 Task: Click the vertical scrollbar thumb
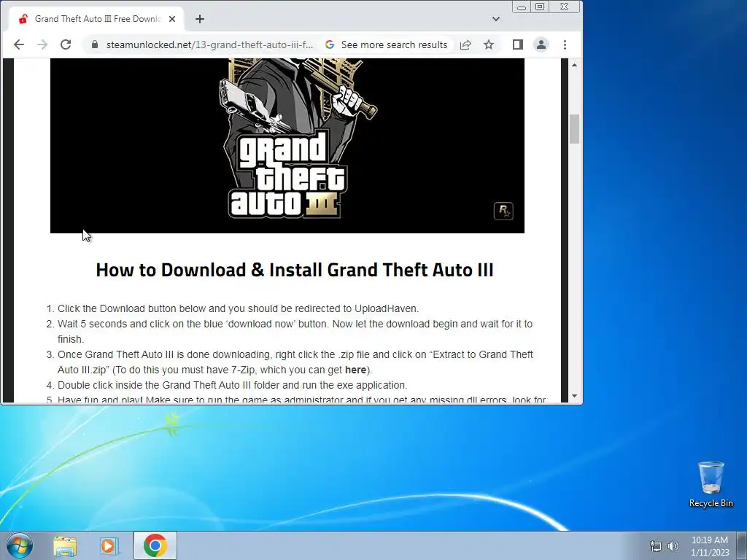pos(575,129)
